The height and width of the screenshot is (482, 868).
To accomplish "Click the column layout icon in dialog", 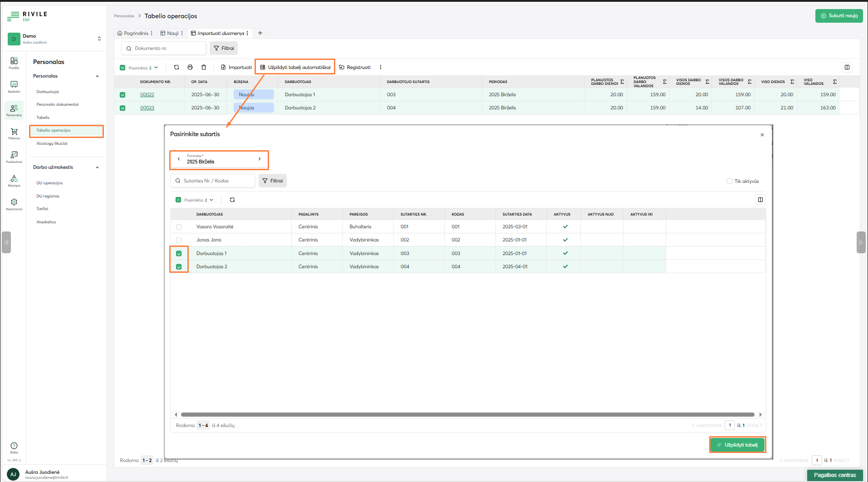I will 760,200.
